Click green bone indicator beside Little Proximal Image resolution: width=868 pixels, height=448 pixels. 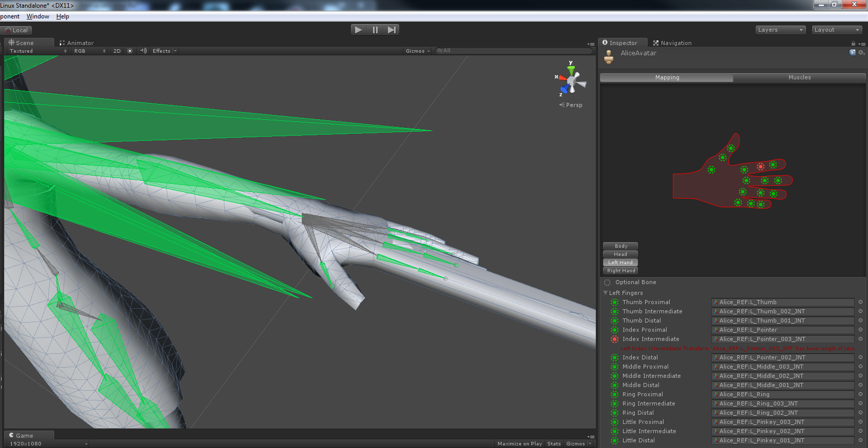click(615, 422)
